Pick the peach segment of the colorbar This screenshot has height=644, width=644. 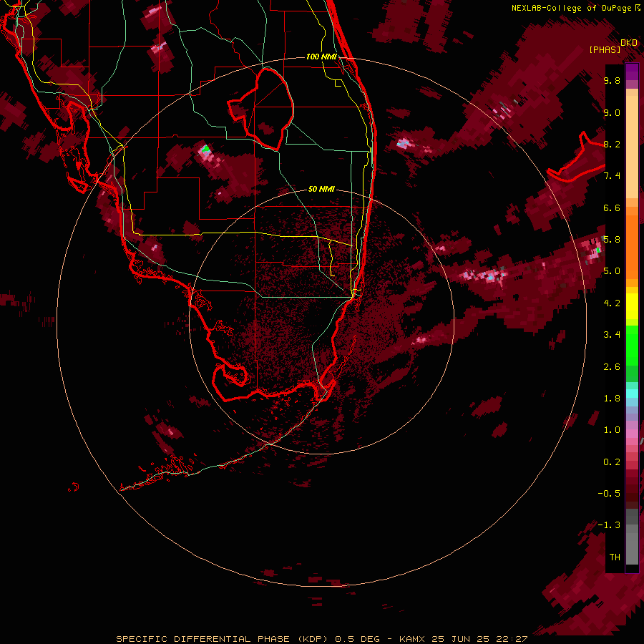coord(632,147)
